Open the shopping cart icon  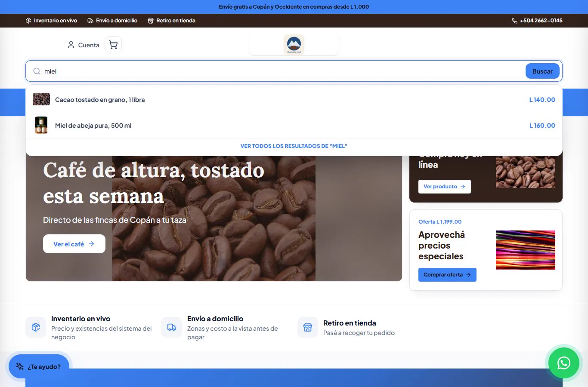[x=113, y=45]
